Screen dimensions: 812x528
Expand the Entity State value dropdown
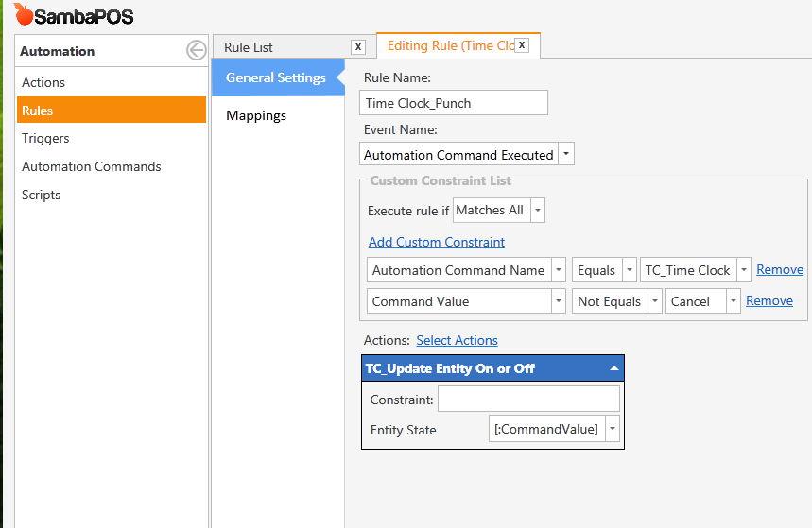click(x=612, y=429)
